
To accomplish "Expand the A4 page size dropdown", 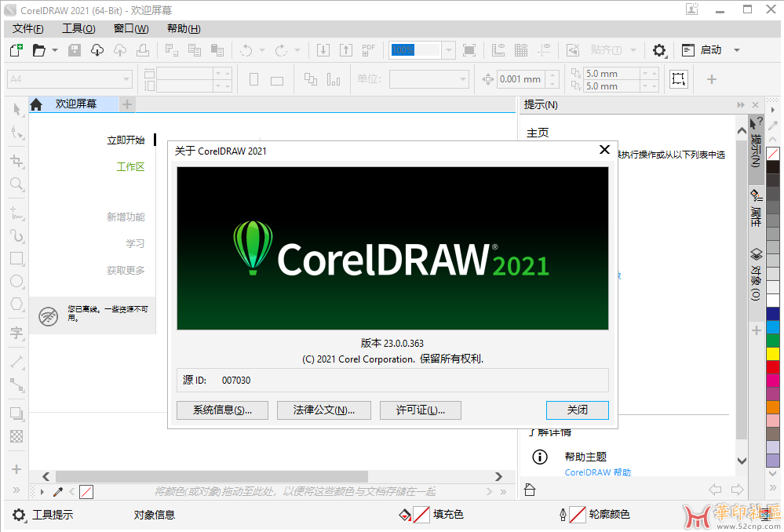I will [x=126, y=79].
